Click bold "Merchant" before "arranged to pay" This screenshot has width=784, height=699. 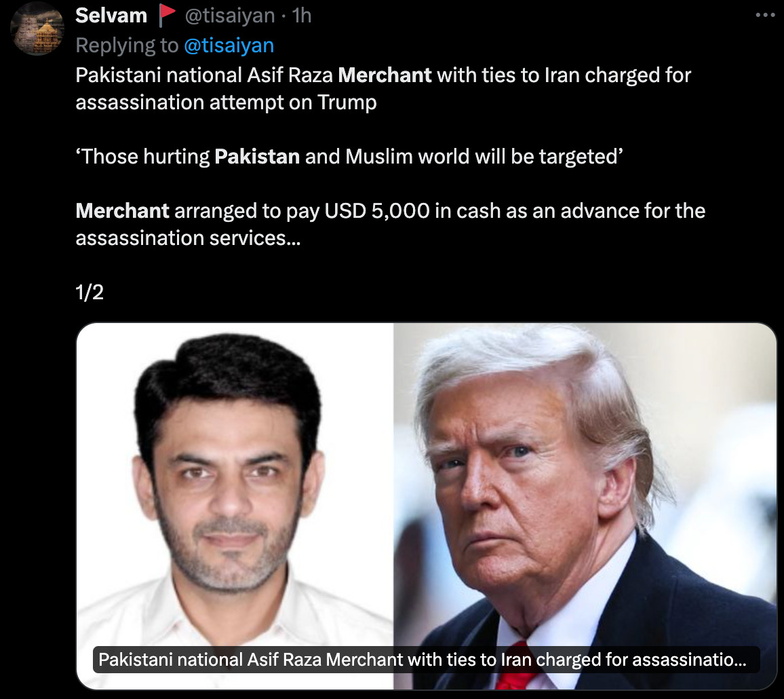(123, 210)
